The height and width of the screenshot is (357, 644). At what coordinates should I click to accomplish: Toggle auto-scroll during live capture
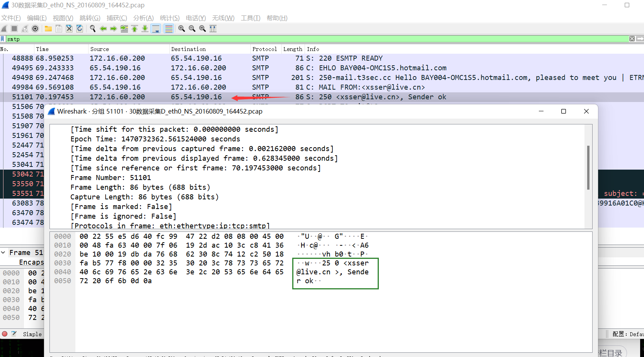156,29
